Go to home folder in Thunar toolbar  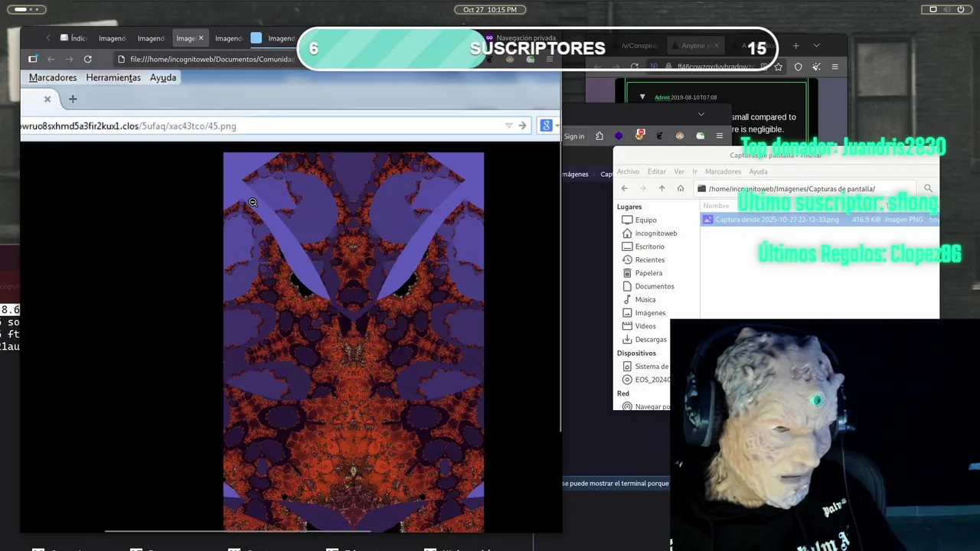pos(681,188)
